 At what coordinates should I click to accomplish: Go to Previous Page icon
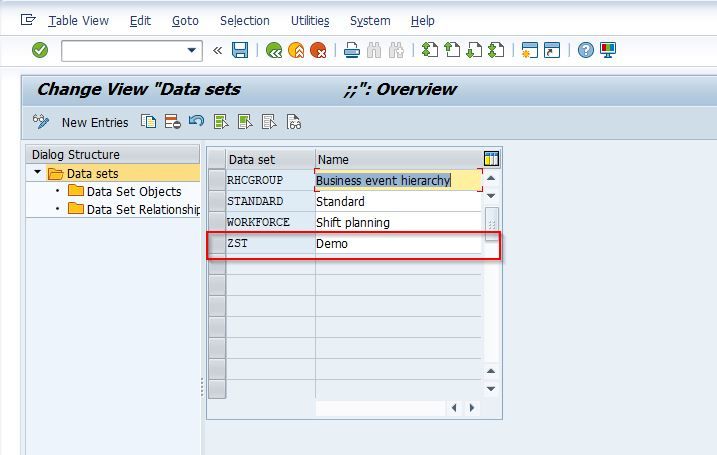(452, 50)
